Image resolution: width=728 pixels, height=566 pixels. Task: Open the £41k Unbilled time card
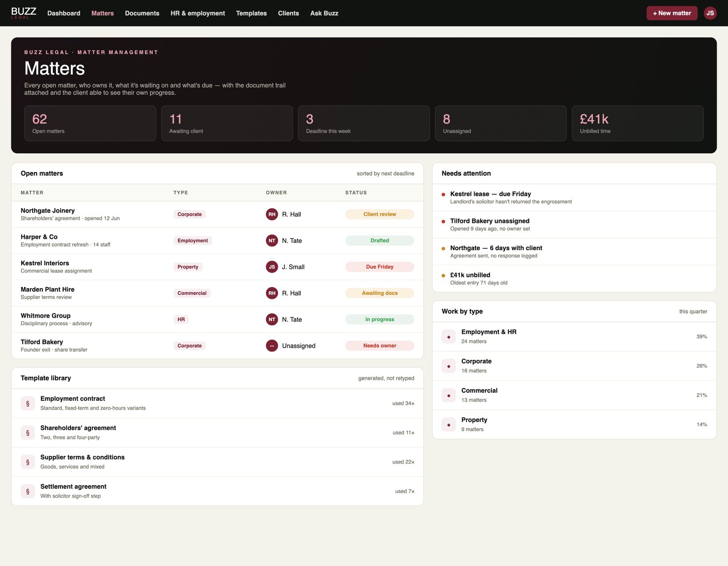pyautogui.click(x=637, y=123)
